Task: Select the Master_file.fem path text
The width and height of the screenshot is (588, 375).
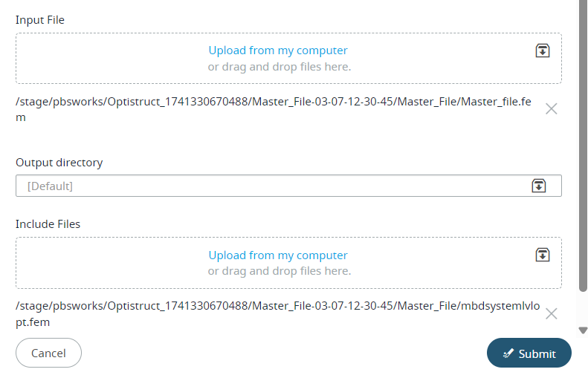Action: click(x=274, y=109)
